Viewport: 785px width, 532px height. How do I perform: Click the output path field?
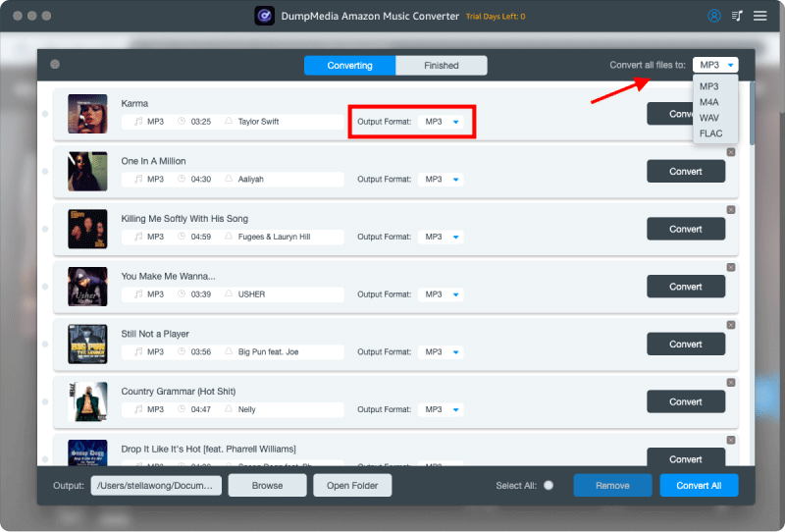point(156,486)
